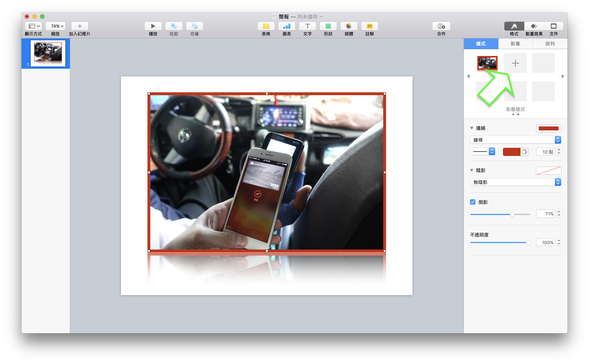Insert a table (表格)
Image resolution: width=589 pixels, height=364 pixels.
[266, 26]
